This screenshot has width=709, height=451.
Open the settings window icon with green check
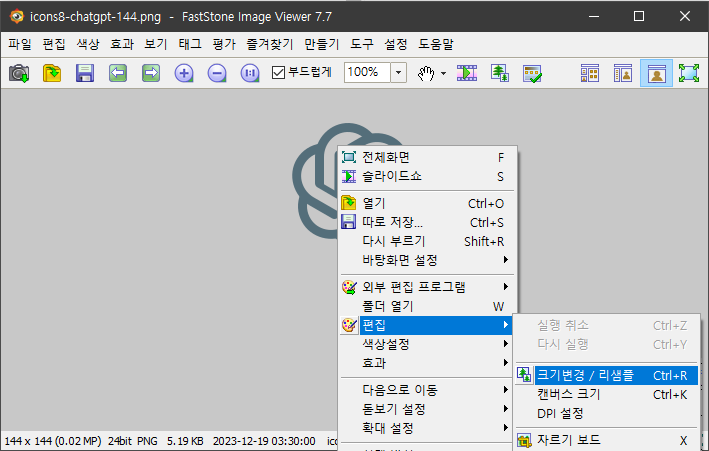point(532,73)
